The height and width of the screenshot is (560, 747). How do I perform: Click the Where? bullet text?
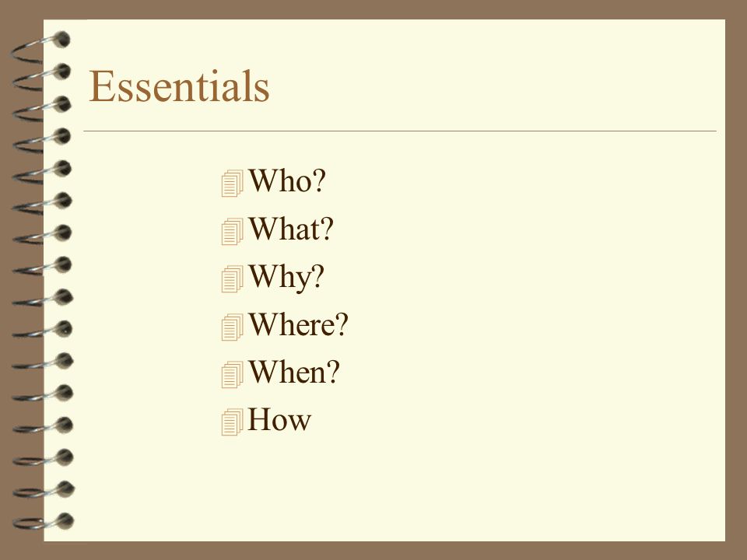(x=298, y=324)
